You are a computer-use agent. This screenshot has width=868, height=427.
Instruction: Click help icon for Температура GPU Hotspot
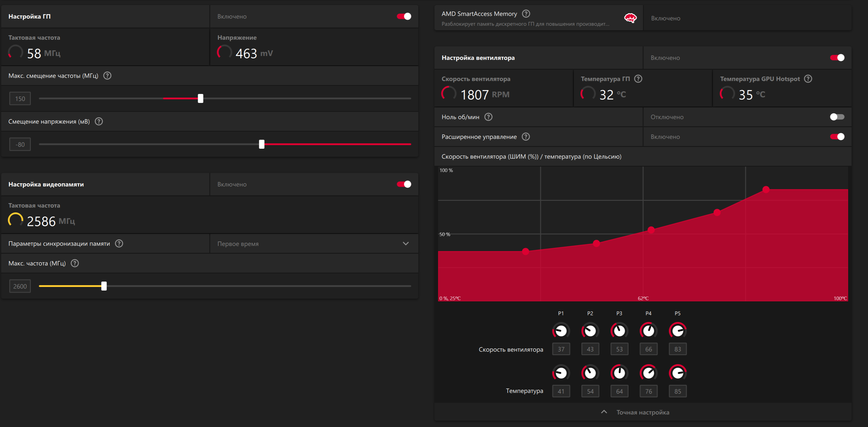point(808,79)
